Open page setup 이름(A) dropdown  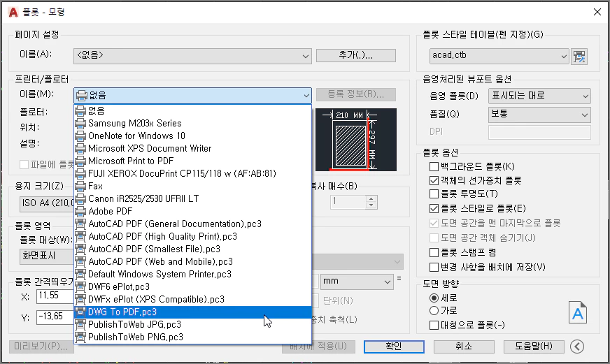192,56
